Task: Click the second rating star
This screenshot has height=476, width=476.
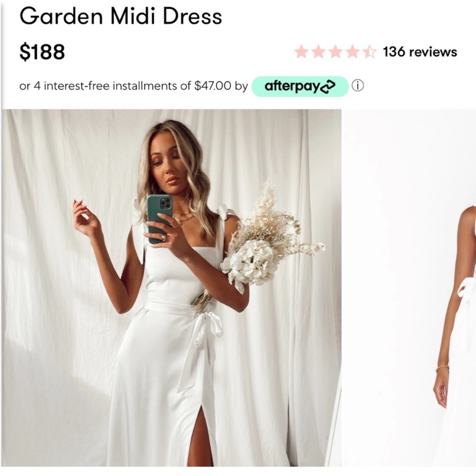Action: (x=319, y=51)
